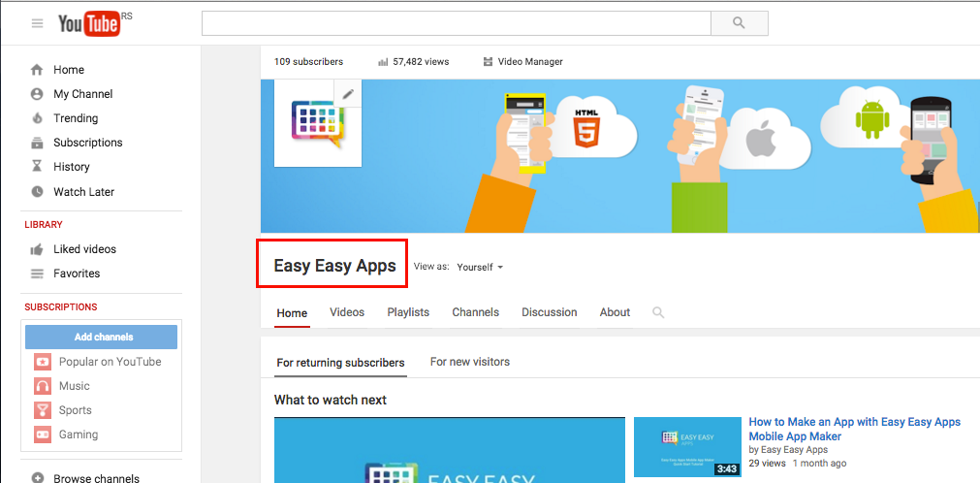Image resolution: width=980 pixels, height=483 pixels.
Task: Click the views bar chart icon
Action: 383,62
